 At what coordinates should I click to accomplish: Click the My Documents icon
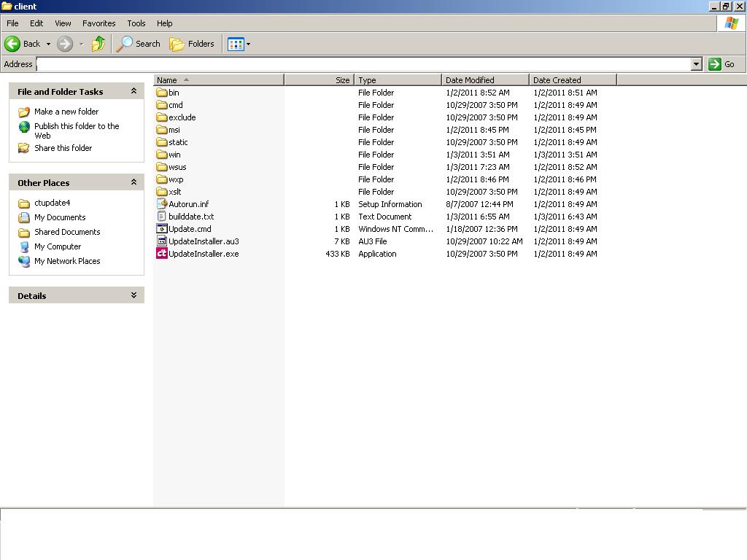point(24,217)
